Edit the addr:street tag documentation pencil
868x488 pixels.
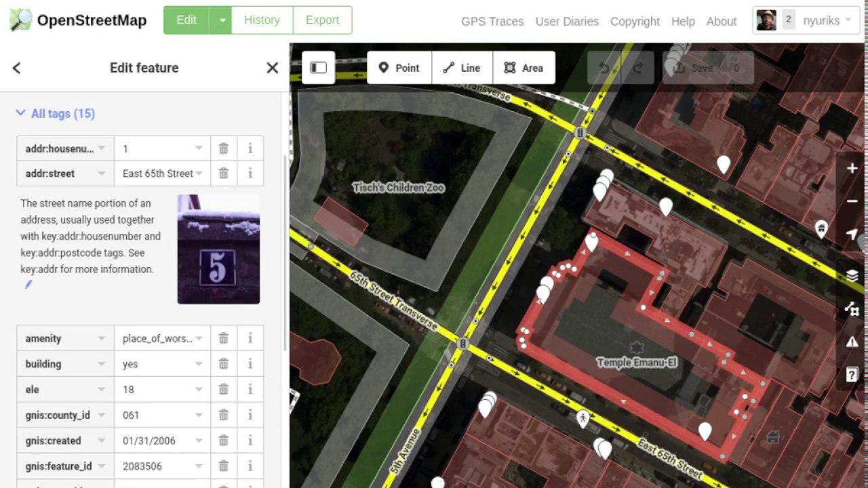pyautogui.click(x=28, y=285)
